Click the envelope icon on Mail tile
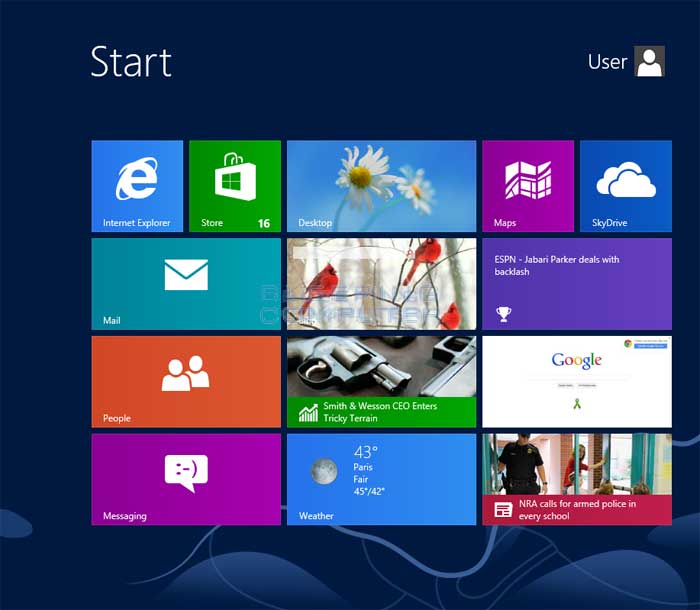Viewport: 700px width, 610px height. (x=186, y=275)
